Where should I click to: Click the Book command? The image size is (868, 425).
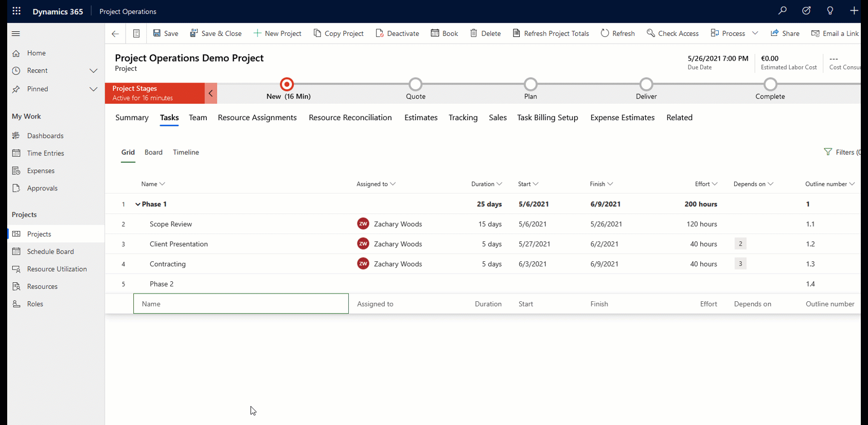[x=445, y=33]
